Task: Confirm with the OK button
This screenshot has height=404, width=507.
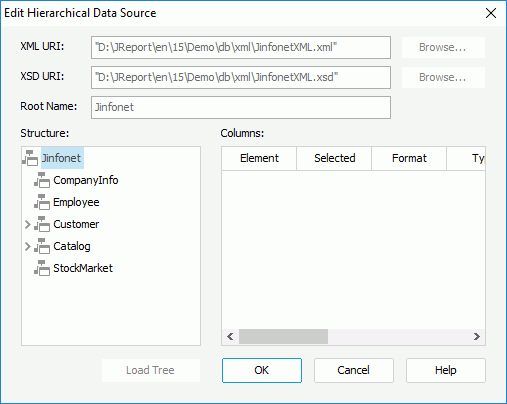Action: pos(262,370)
